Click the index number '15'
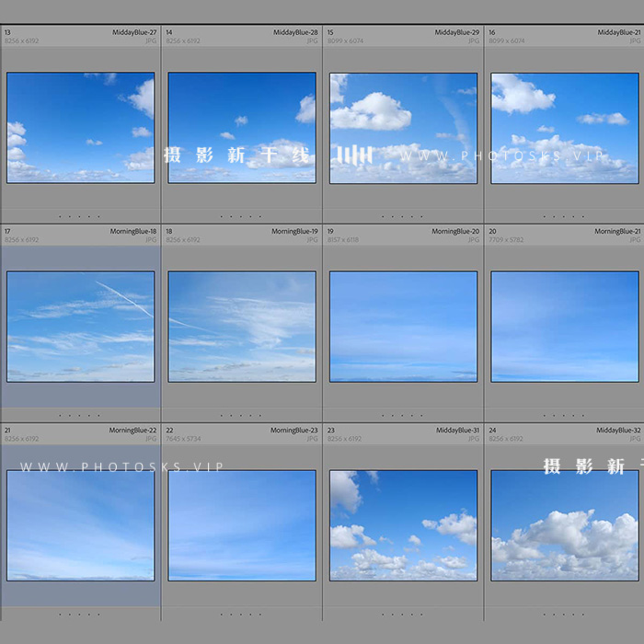 click(x=330, y=32)
